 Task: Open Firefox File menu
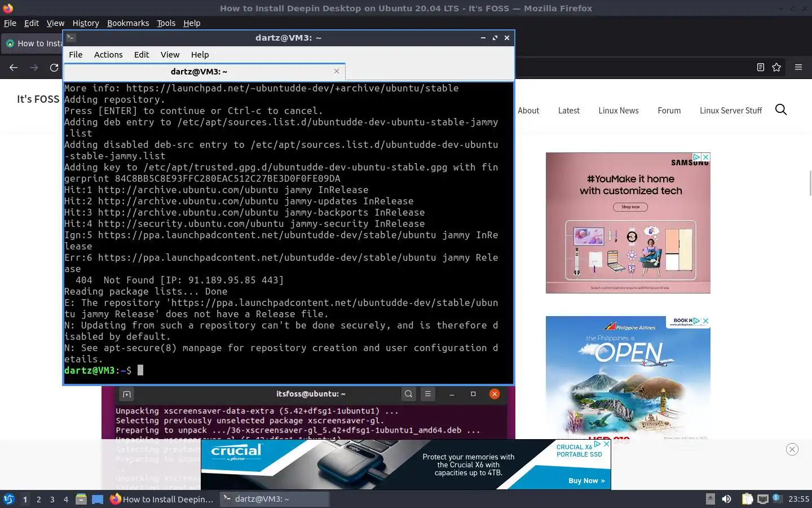(10, 23)
